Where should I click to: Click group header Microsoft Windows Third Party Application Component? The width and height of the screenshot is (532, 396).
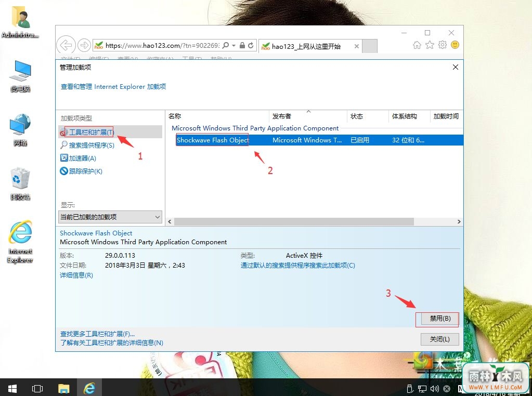point(255,128)
